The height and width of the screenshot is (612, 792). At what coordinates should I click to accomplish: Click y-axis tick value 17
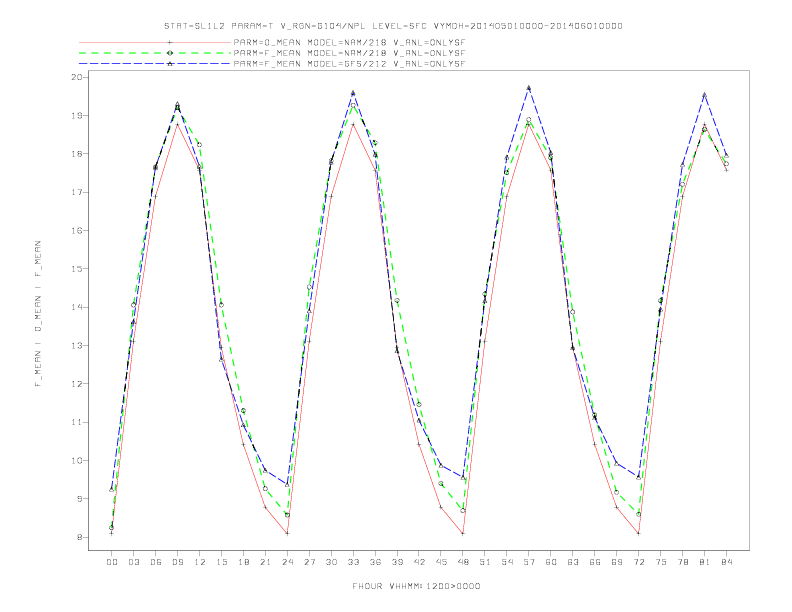pos(76,192)
